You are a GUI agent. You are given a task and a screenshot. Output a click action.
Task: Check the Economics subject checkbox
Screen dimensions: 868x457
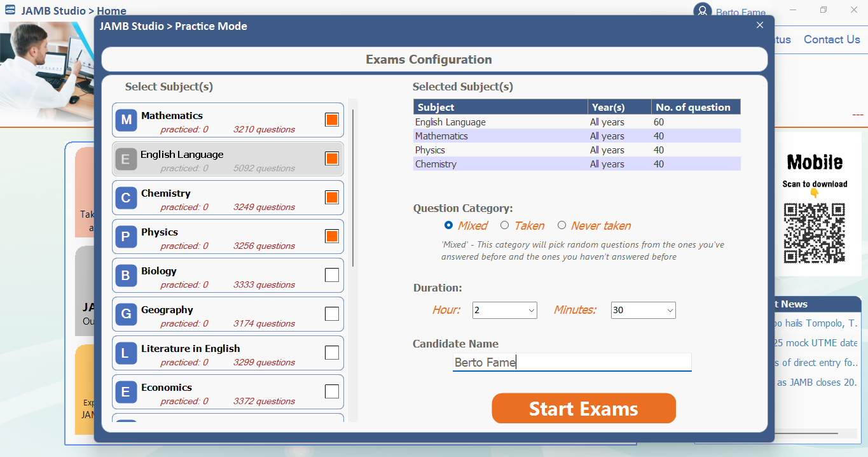pos(331,391)
